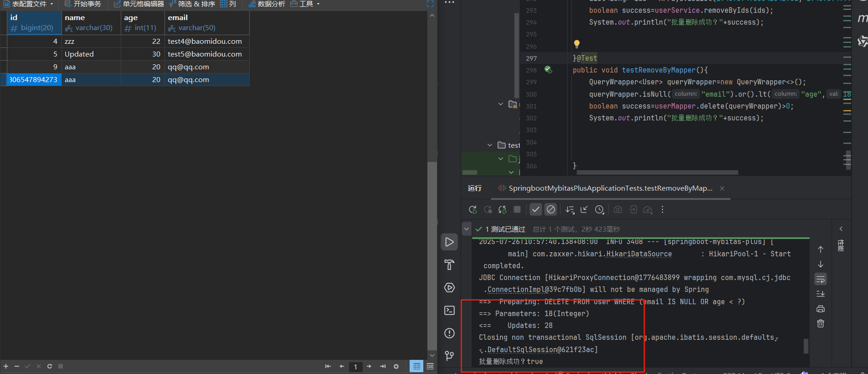
Task: Toggle fullscreen for table view
Action: (430, 4)
